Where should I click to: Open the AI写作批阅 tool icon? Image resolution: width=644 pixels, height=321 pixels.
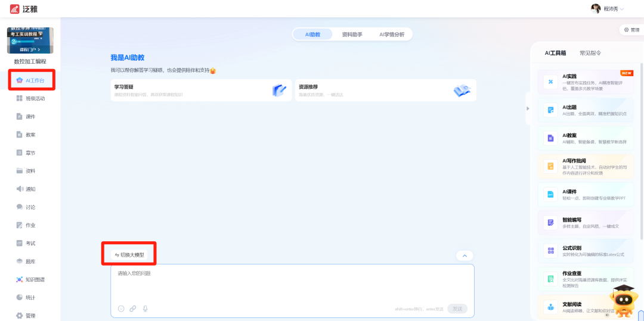(550, 166)
